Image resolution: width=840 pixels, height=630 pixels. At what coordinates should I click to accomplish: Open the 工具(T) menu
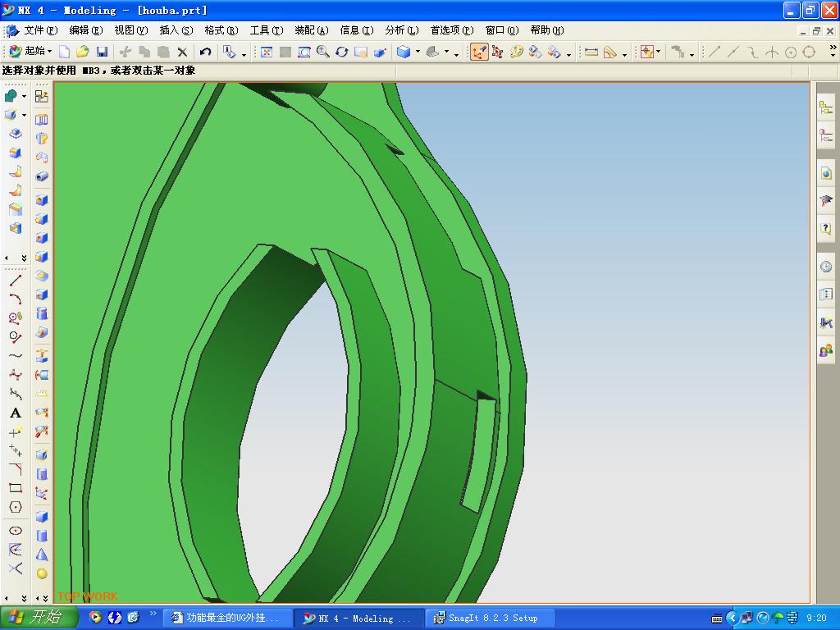267,30
